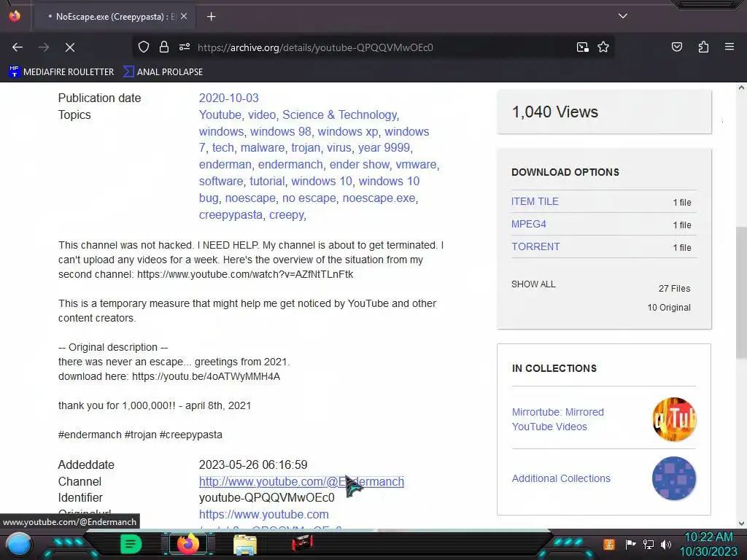Open the windows xp topic link

click(348, 131)
